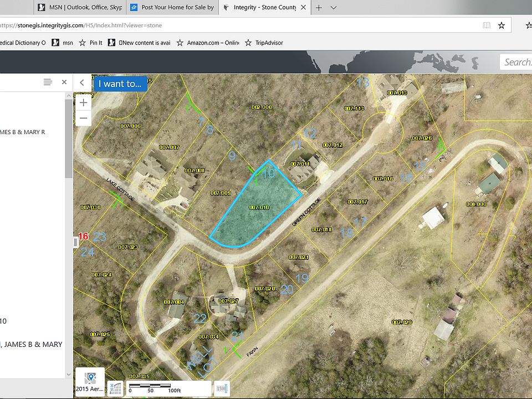The height and width of the screenshot is (399, 532).
Task: Click the map scale input icon
Action: click(x=222, y=388)
